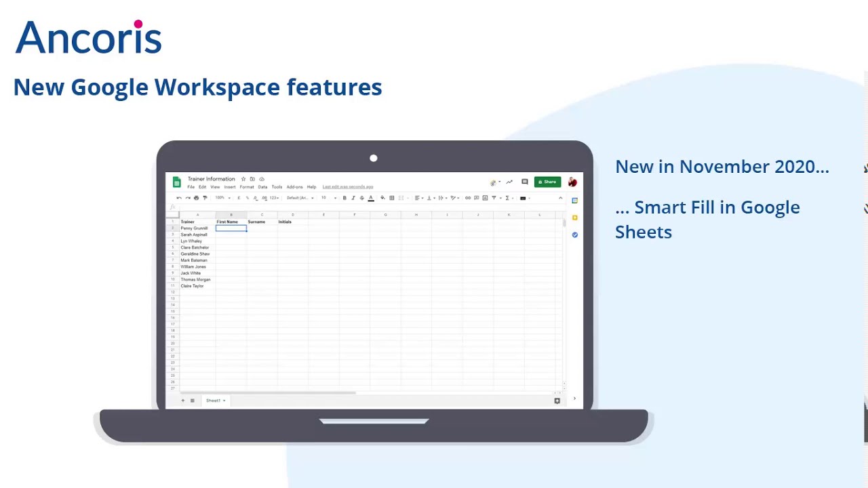Click the user account avatar

click(572, 182)
